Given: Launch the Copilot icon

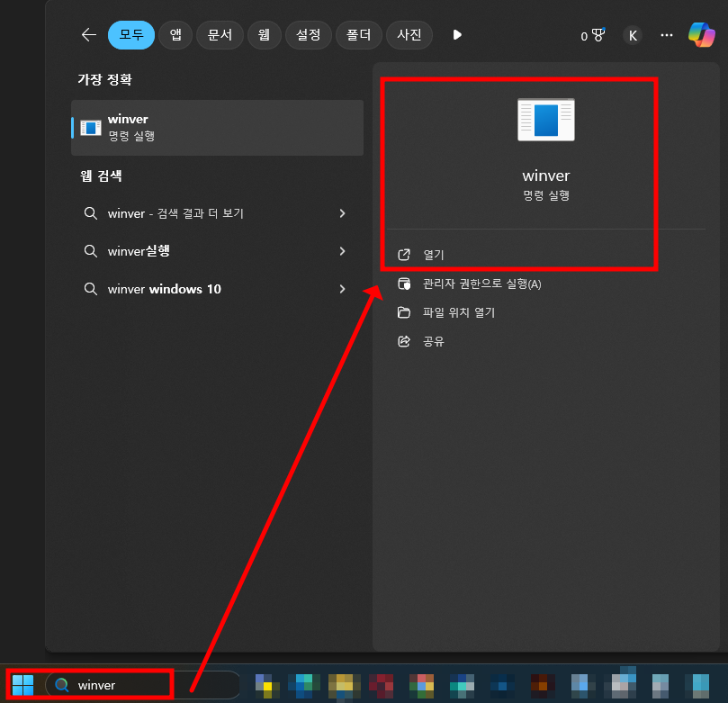Looking at the screenshot, I should point(702,35).
